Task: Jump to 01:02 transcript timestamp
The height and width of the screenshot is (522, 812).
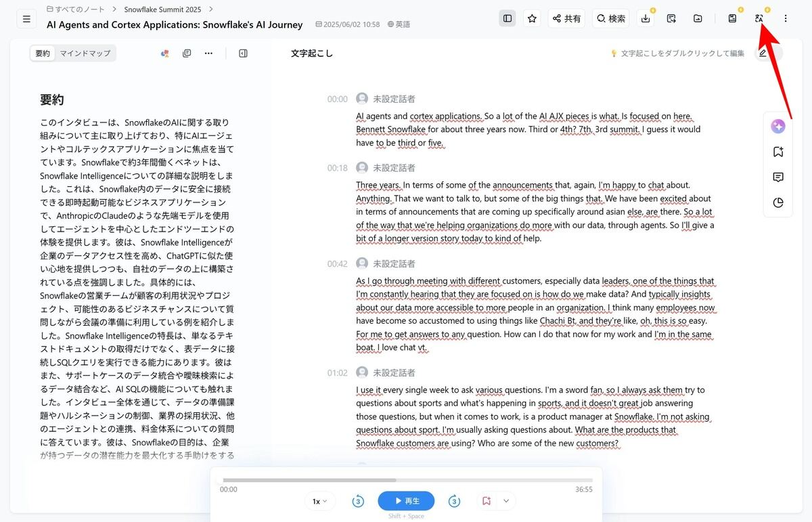Action: (x=337, y=373)
